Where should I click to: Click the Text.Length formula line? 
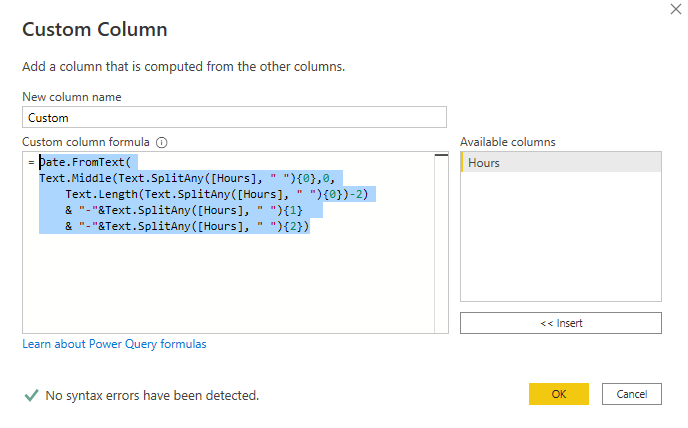click(217, 194)
